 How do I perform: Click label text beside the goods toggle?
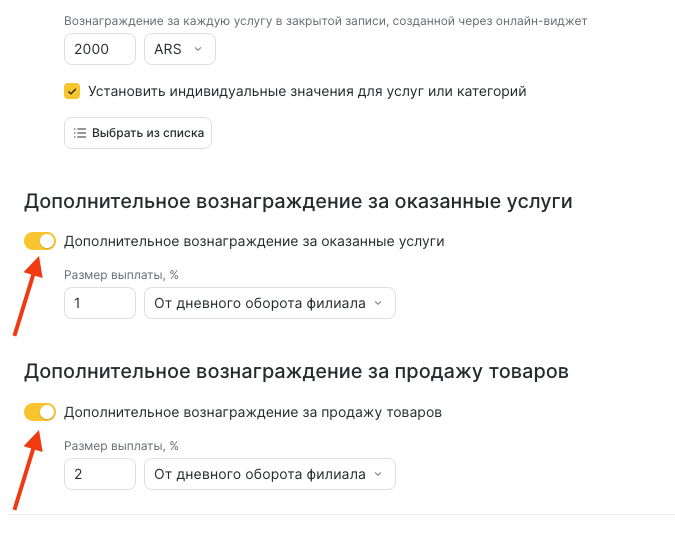pyautogui.click(x=252, y=412)
